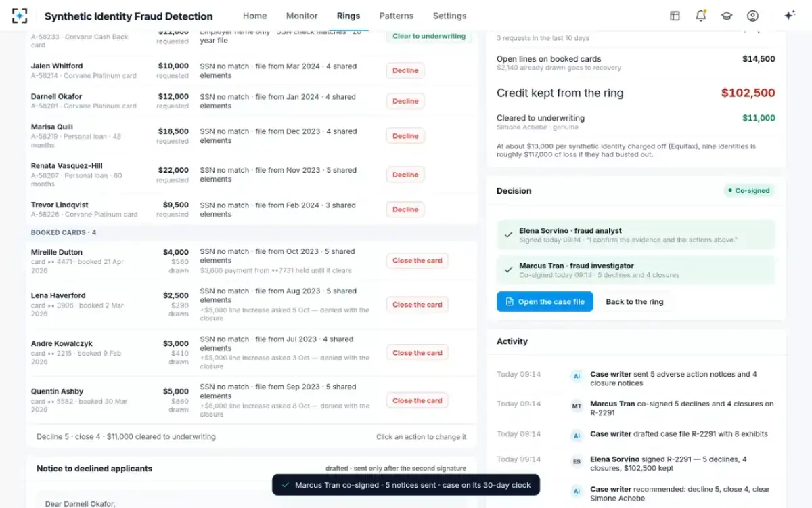Click the MT avatar in Activity
812x508 pixels.
pos(577,406)
